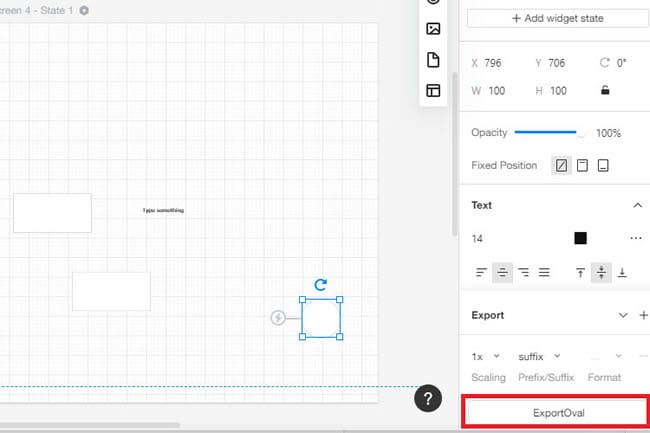This screenshot has height=433, width=650.
Task: Click the font size field showing 14
Action: (477, 239)
